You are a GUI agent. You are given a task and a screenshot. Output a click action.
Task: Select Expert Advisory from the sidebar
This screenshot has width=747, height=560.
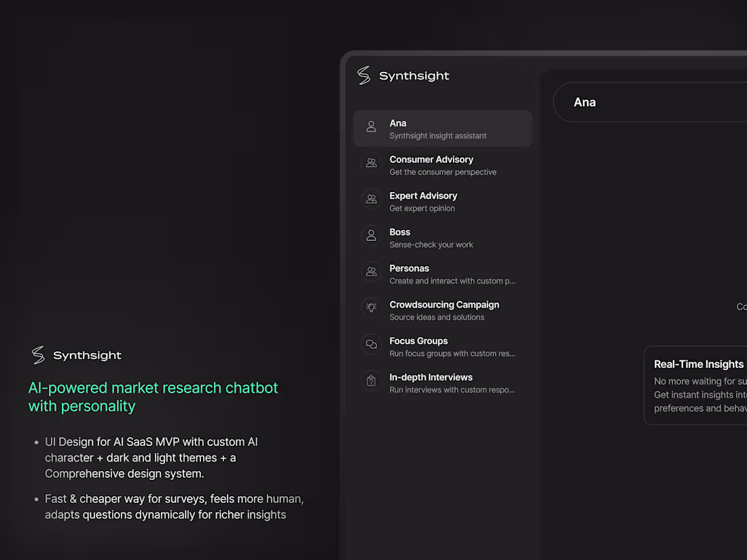click(443, 201)
